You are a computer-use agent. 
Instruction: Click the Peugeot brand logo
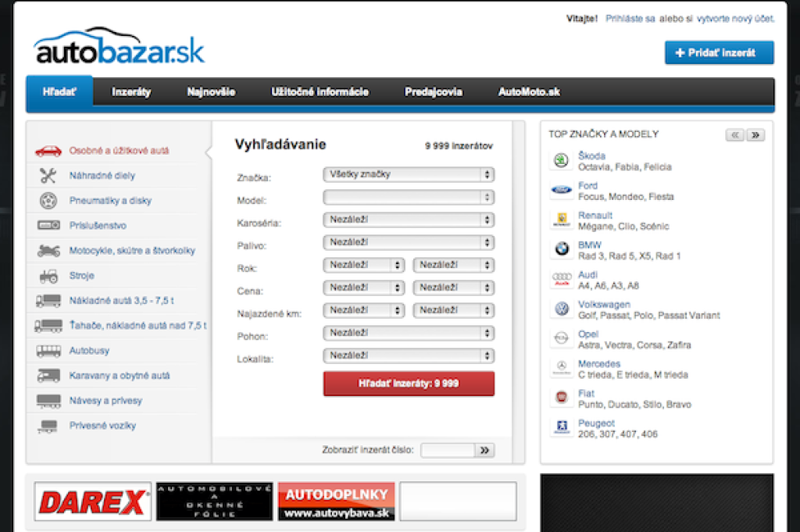coord(561,427)
